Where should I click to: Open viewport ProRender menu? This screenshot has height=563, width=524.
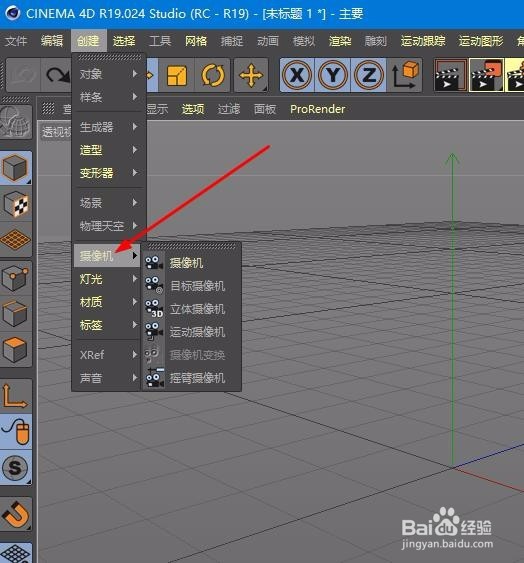click(x=317, y=109)
